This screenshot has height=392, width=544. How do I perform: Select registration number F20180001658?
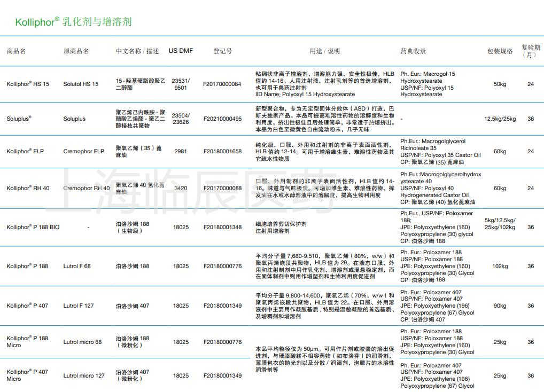(222, 152)
